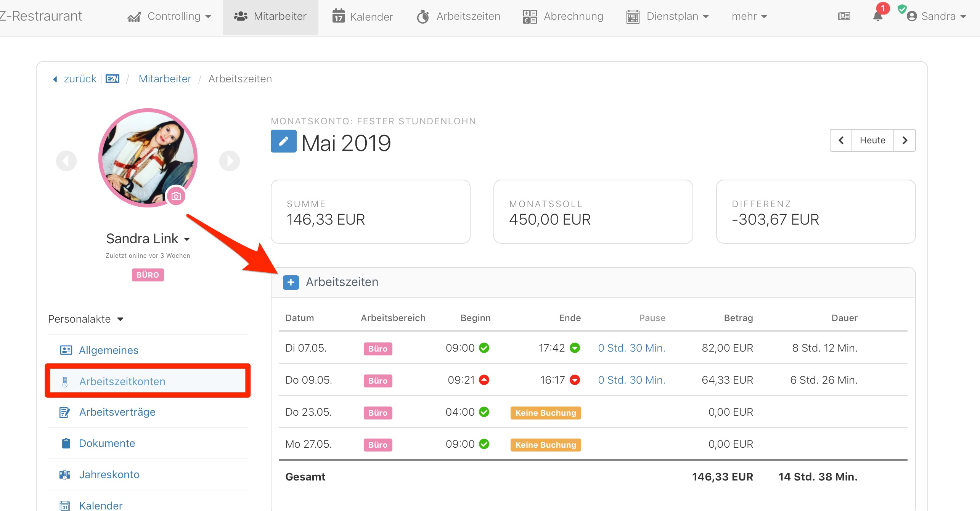Click the Datum column header

pos(300,318)
